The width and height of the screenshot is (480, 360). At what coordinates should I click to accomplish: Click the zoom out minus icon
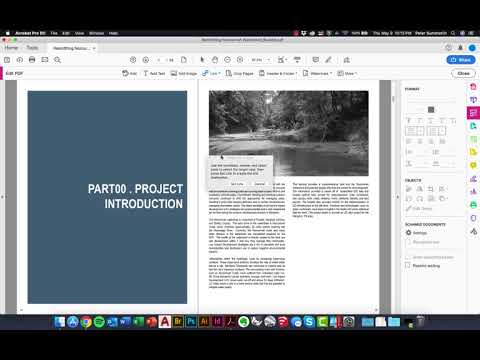[x=227, y=60]
